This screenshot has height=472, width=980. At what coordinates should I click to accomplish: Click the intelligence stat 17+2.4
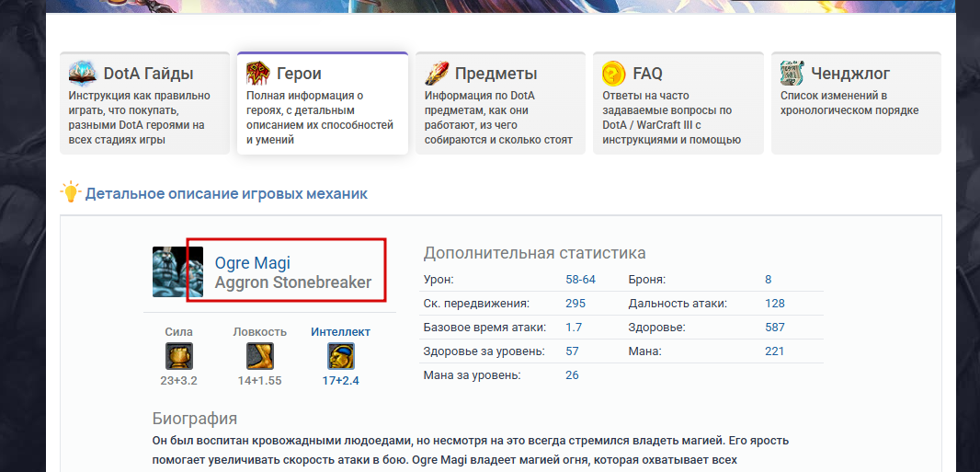341,381
